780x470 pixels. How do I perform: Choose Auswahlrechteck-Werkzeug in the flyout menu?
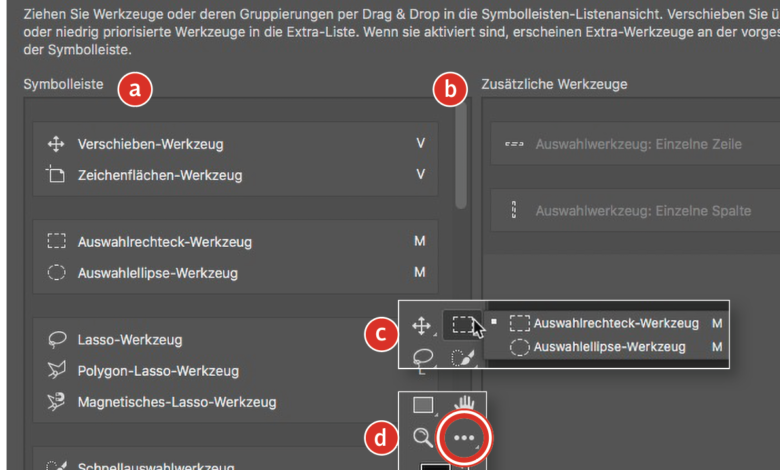click(607, 323)
